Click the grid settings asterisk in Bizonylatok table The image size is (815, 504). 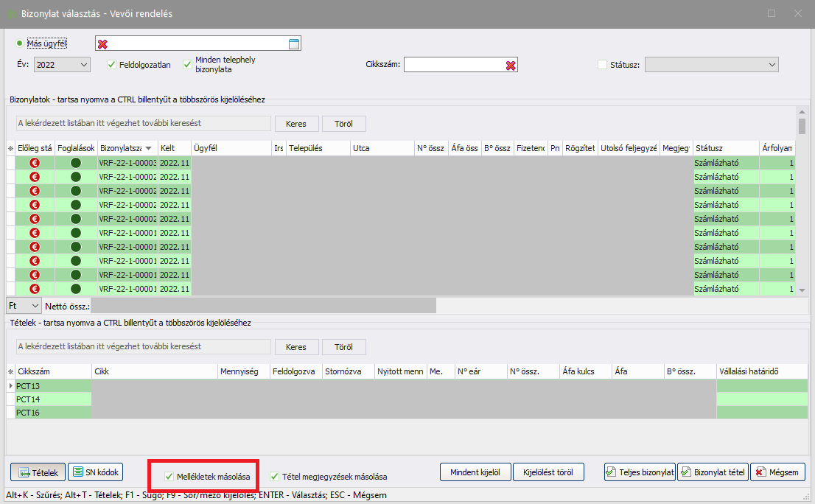(10, 148)
